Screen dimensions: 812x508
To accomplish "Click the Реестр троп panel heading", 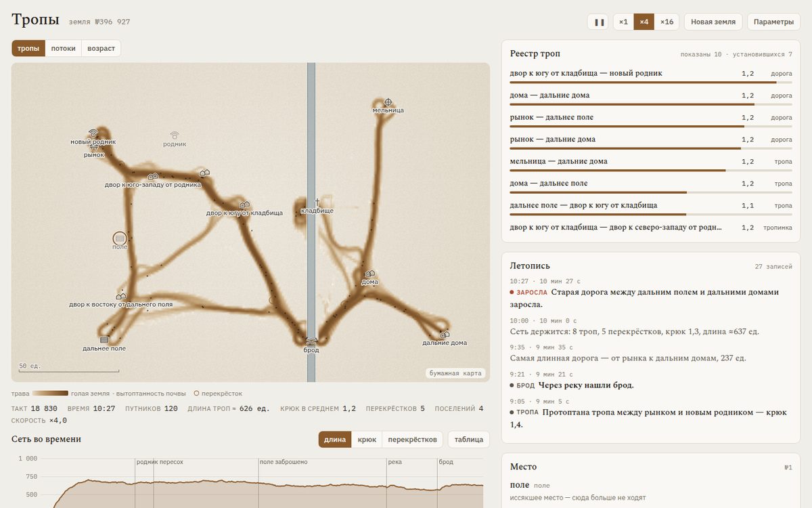I will pos(535,54).
